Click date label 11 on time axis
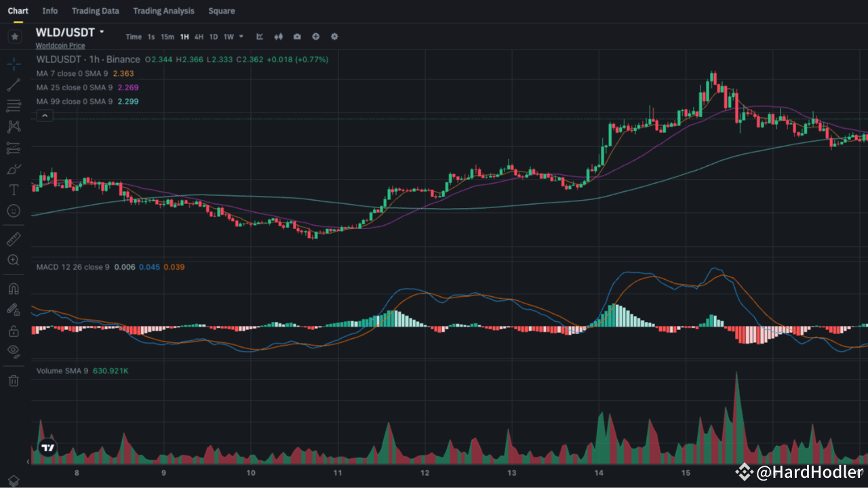The image size is (868, 488). tap(338, 474)
